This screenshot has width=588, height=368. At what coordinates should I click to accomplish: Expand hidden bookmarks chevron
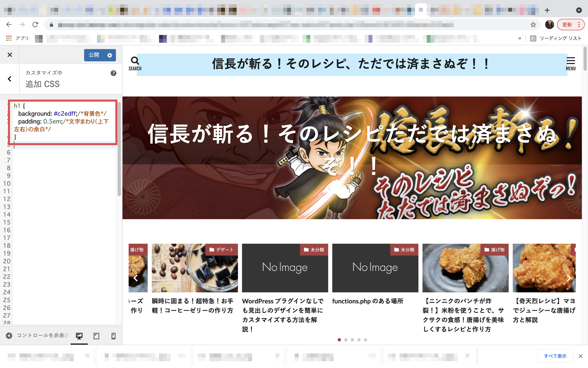[519, 38]
